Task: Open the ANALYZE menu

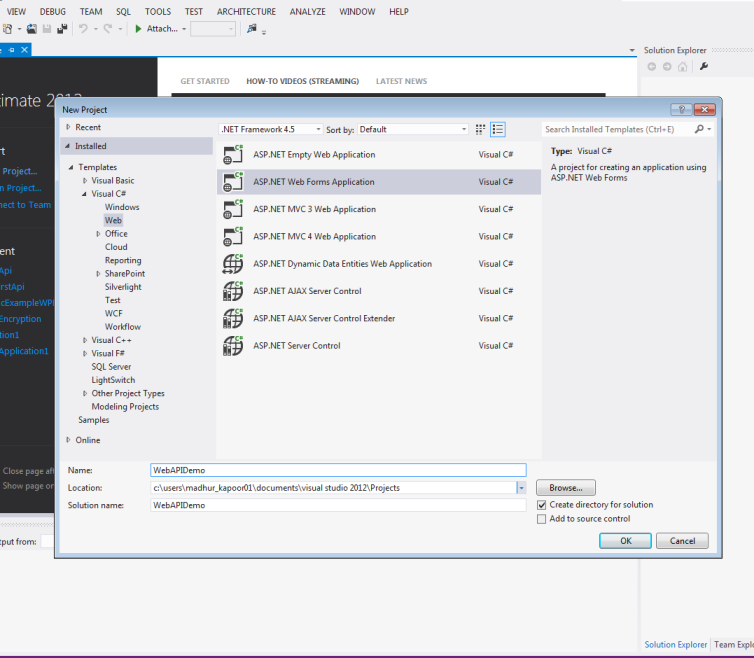Action: point(308,12)
